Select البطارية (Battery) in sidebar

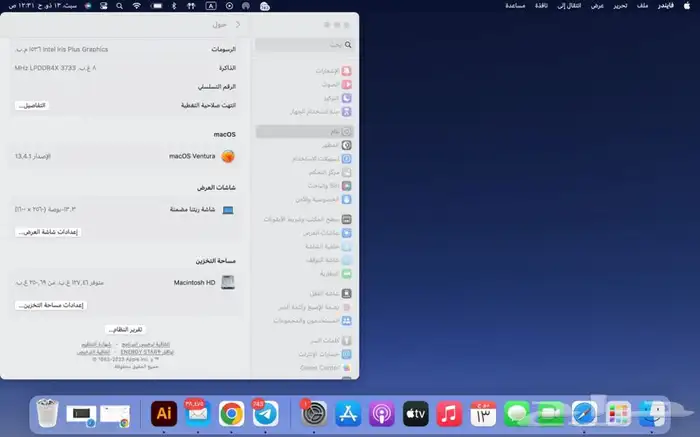pyautogui.click(x=304, y=274)
